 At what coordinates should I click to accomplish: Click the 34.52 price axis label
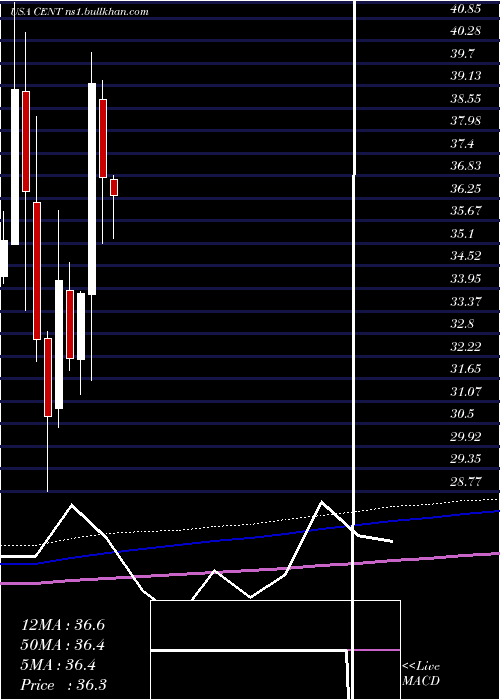pos(466,256)
